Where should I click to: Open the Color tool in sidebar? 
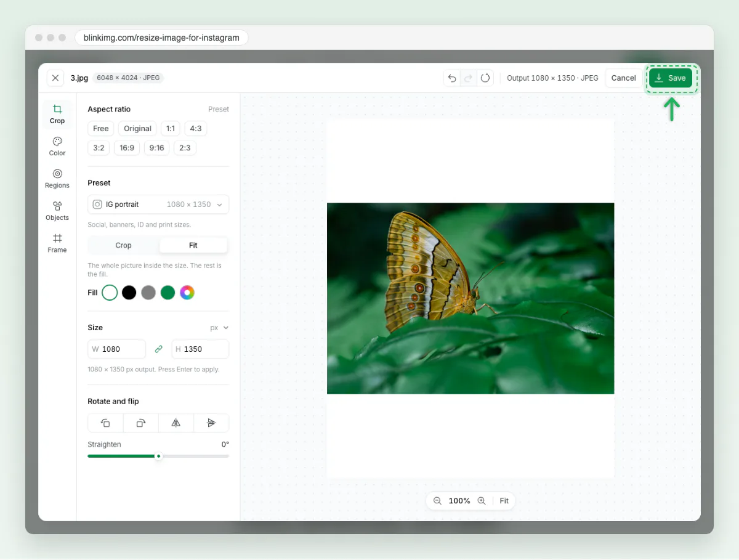click(57, 147)
